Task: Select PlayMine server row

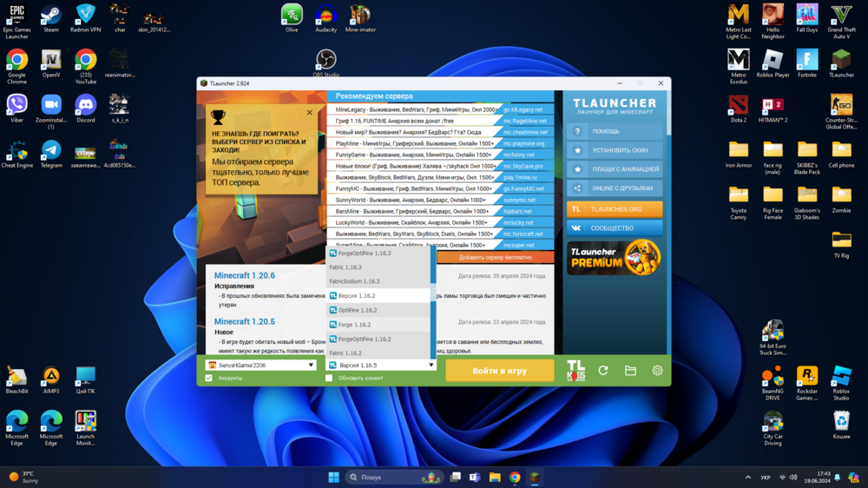Action: click(440, 143)
